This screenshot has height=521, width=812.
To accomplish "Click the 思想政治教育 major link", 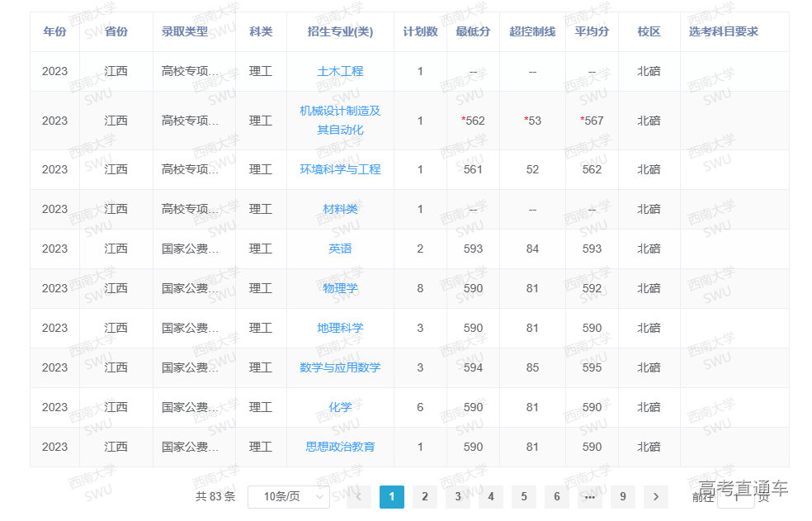I will tap(340, 447).
